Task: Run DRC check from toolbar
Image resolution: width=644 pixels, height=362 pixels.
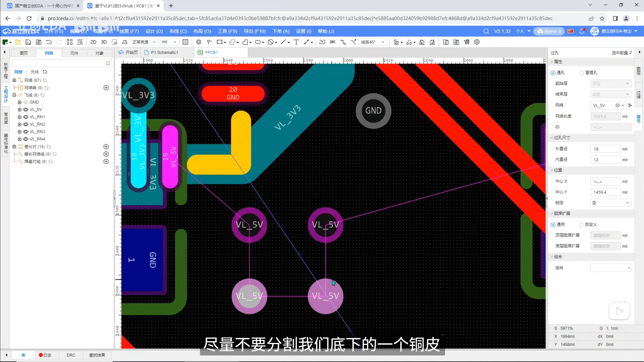Action: pyautogui.click(x=332, y=42)
